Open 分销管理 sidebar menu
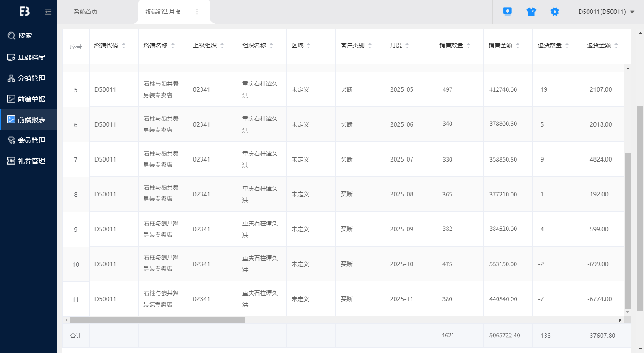 [x=31, y=78]
